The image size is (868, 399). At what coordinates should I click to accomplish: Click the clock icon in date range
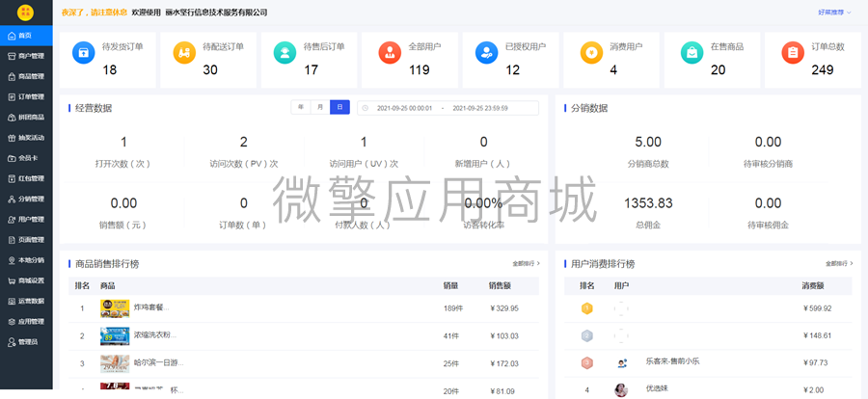(365, 108)
